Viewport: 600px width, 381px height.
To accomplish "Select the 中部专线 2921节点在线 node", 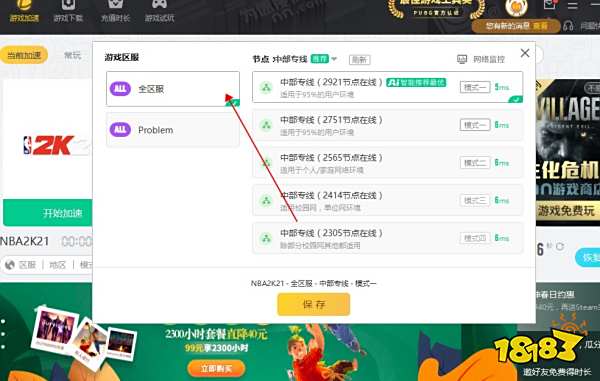I will tap(387, 87).
